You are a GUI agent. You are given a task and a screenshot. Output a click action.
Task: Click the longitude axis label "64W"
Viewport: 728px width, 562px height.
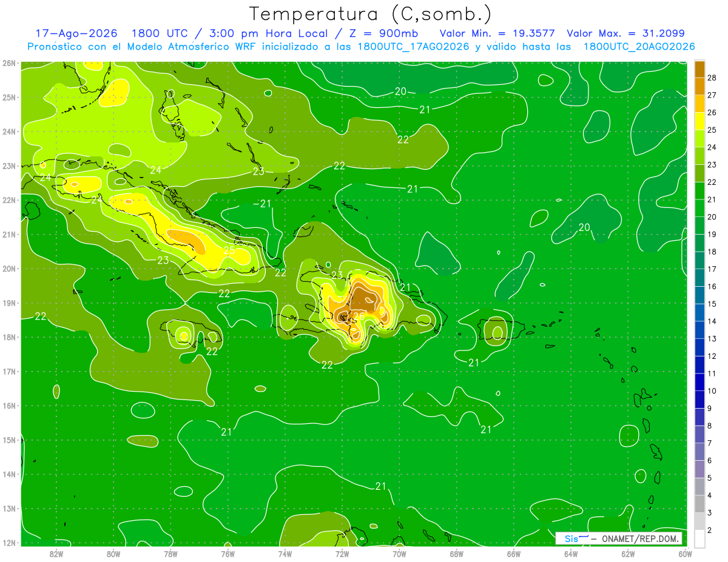[x=571, y=554]
